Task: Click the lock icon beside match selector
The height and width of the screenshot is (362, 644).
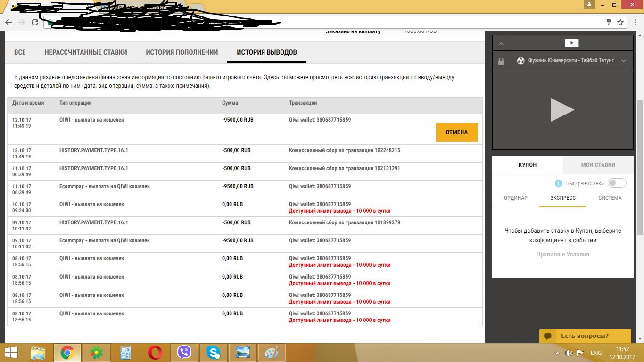Action: (x=501, y=61)
